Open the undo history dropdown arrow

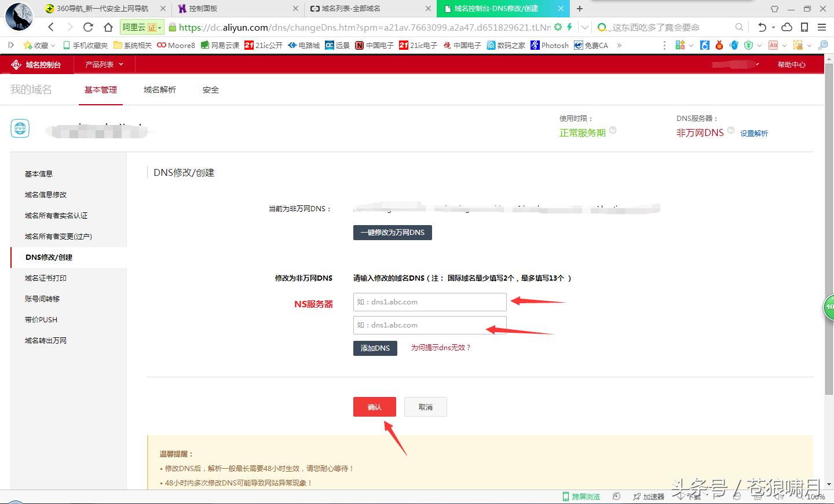coord(773,27)
